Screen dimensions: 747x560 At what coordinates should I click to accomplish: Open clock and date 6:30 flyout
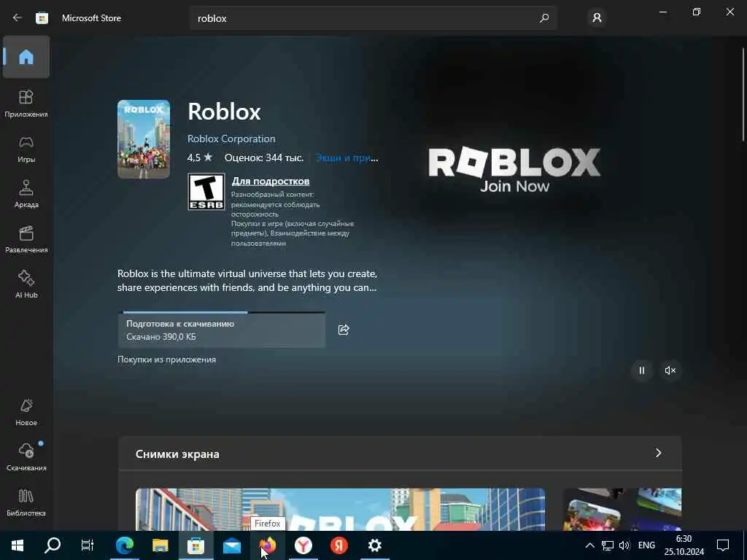point(684,545)
